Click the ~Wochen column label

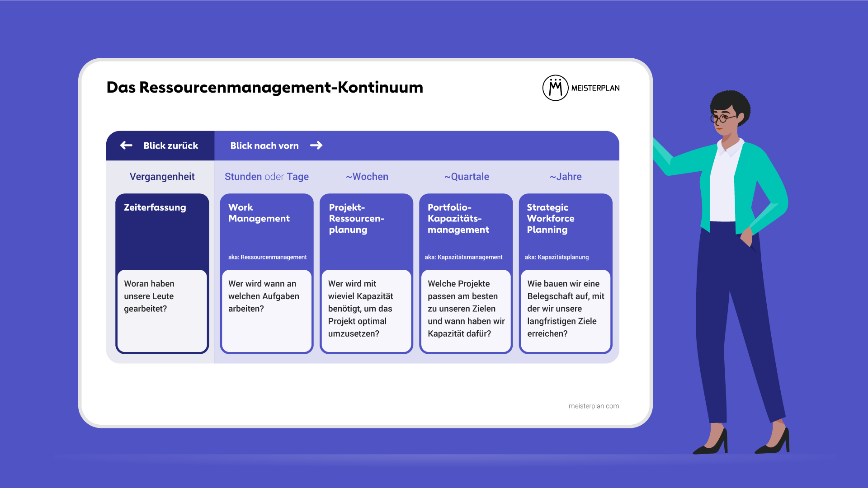tap(367, 177)
